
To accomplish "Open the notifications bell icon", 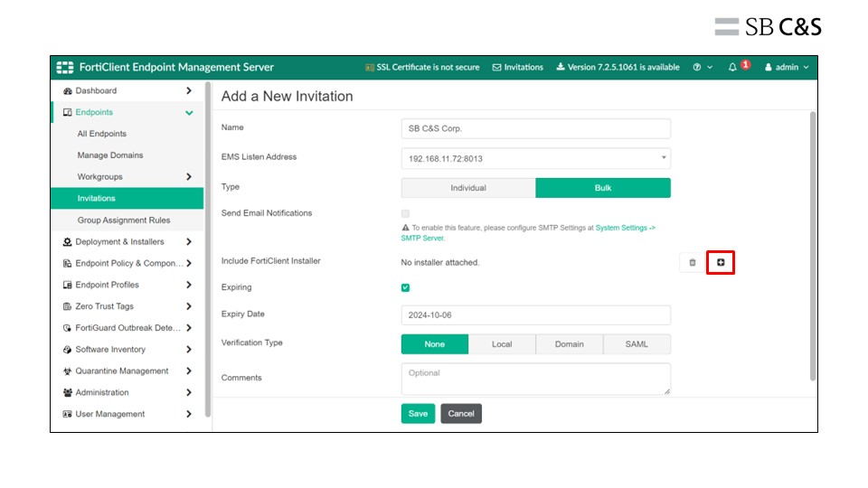I will 733,68.
